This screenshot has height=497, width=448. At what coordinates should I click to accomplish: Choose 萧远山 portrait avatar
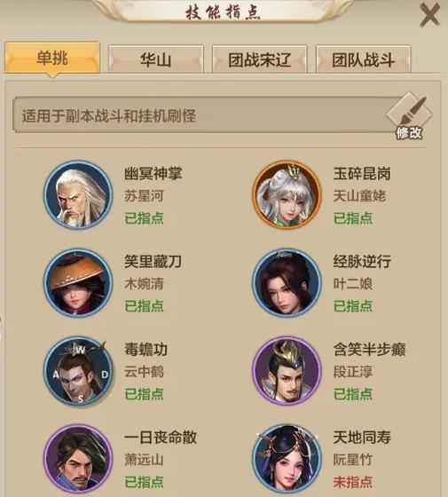pos(78,459)
